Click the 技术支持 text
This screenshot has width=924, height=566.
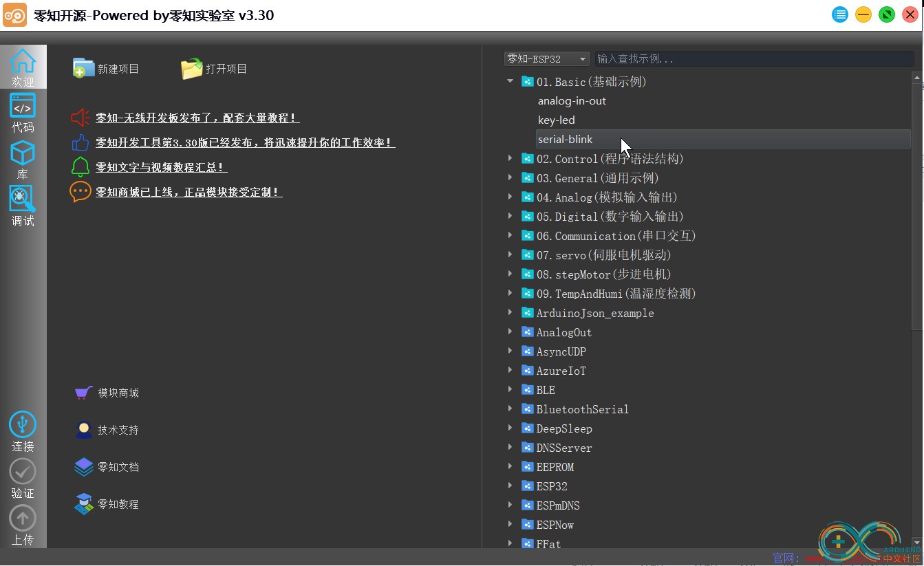pos(118,430)
